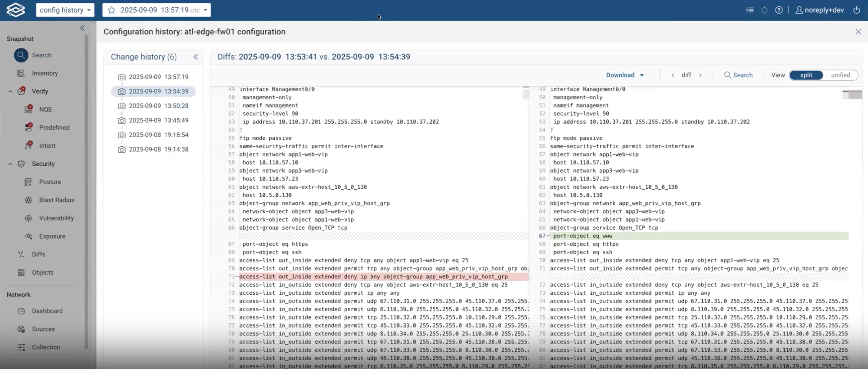Select the split view option
The width and height of the screenshot is (868, 369).
pyautogui.click(x=806, y=75)
